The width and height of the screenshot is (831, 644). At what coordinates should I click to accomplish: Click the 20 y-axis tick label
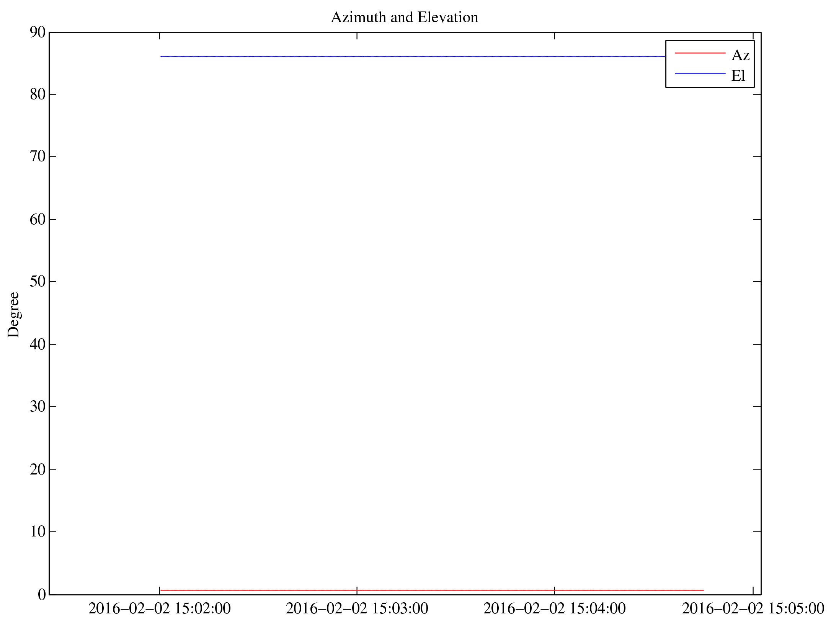38,470
